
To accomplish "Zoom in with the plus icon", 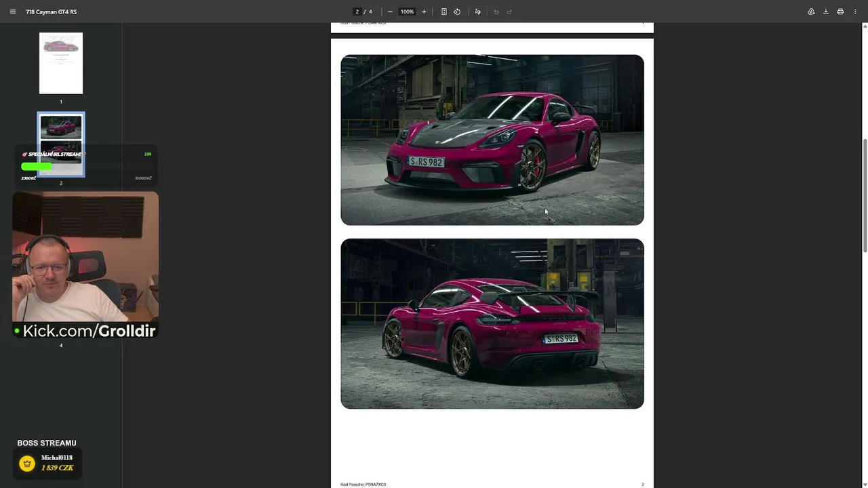I will point(424,12).
